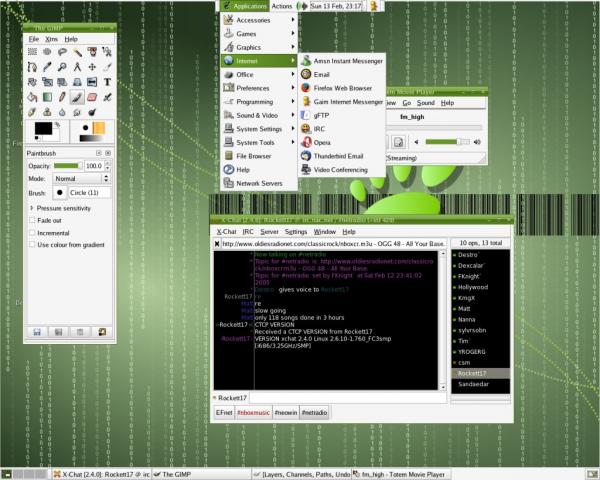Launch Opera from the Internet menu
Image resolution: width=600 pixels, height=480 pixels.
coord(342,142)
